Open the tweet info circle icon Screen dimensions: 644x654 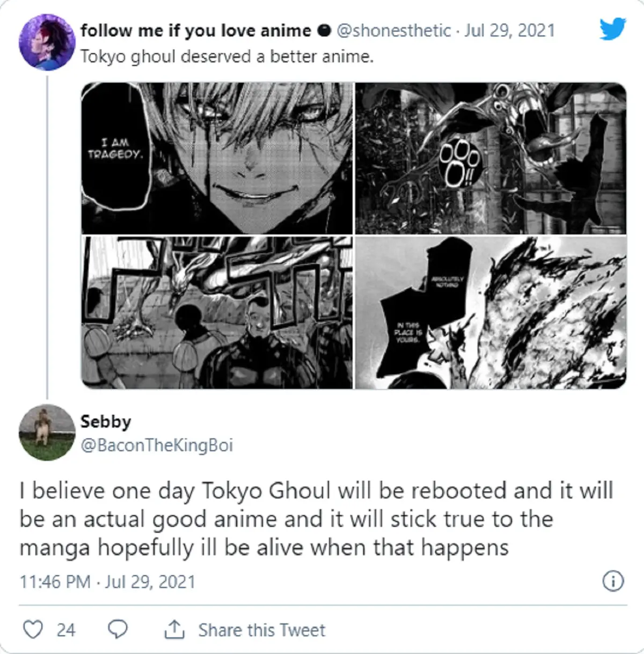[613, 581]
